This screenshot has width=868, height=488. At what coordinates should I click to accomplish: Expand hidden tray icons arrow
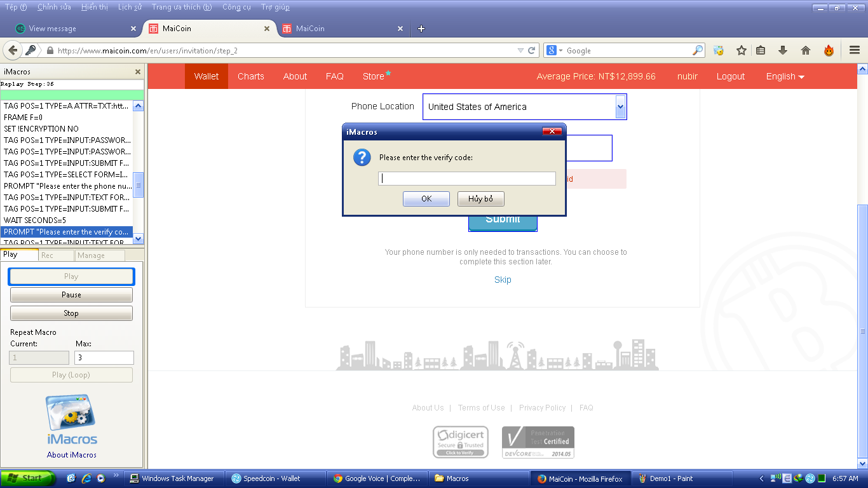(762, 478)
